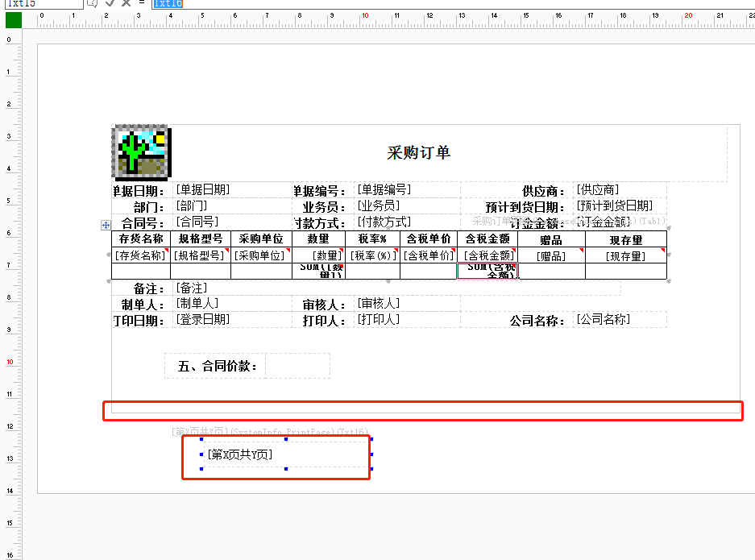755x560 pixels.
Task: Click the 赠品 column header
Action: point(551,240)
